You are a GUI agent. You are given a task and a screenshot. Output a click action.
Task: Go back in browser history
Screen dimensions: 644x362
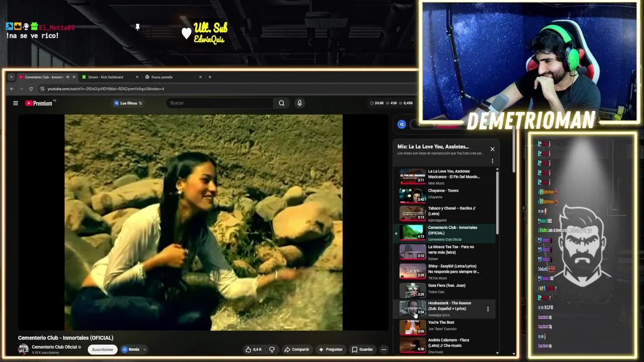coord(12,89)
